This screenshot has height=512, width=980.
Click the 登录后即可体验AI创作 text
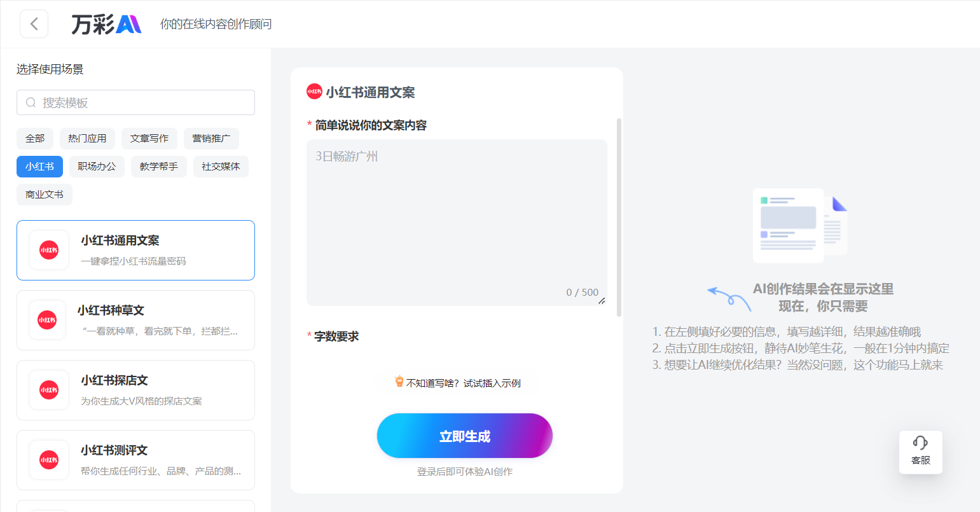pos(465,471)
